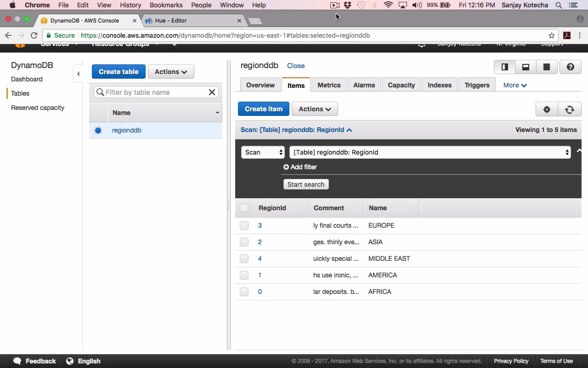Screen dimensions: 588x368
Task: Open the [Table] regionddb: RegionId dropdown
Action: [x=430, y=152]
